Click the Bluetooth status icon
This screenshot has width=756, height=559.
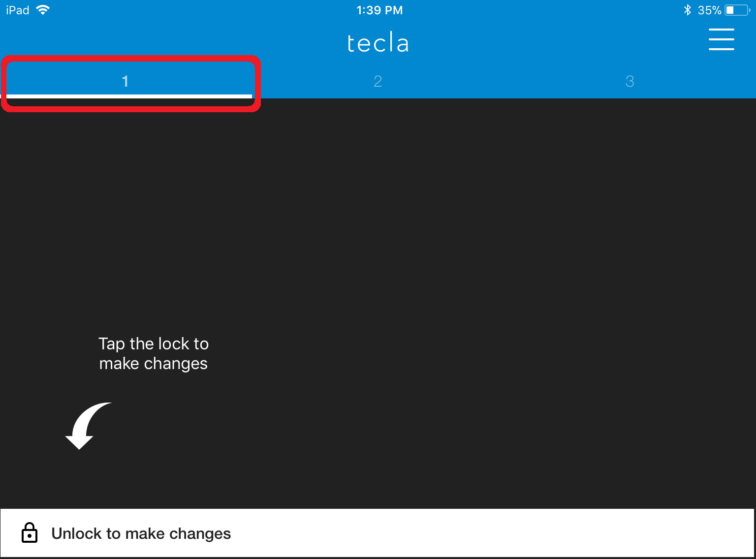[688, 10]
